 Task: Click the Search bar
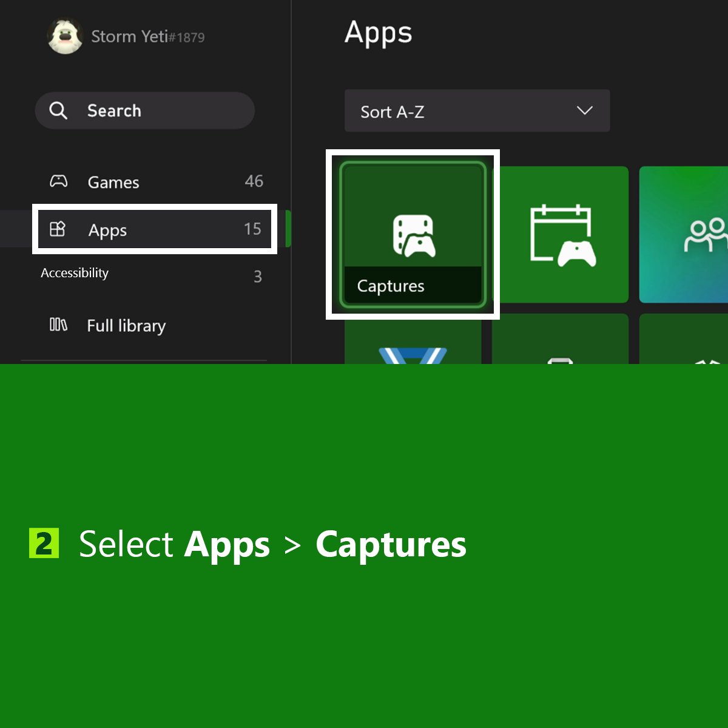pos(144,110)
